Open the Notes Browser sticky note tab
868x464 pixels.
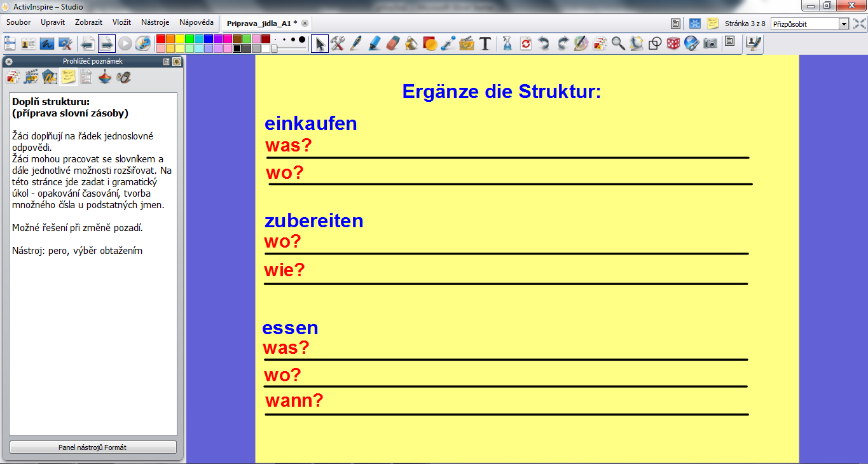coord(68,77)
